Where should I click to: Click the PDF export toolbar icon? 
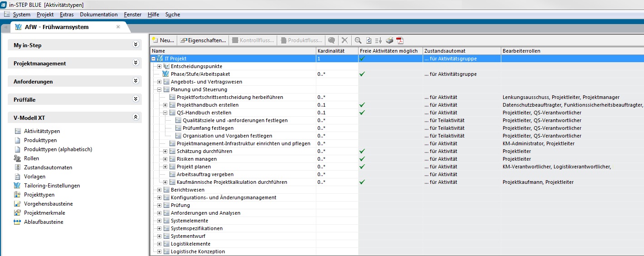point(400,40)
